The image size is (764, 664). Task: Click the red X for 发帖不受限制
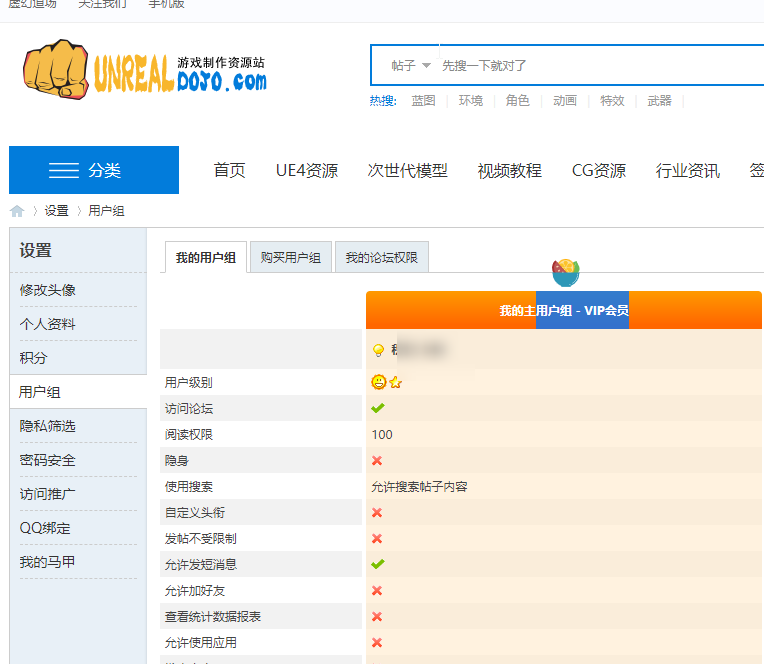(x=377, y=538)
